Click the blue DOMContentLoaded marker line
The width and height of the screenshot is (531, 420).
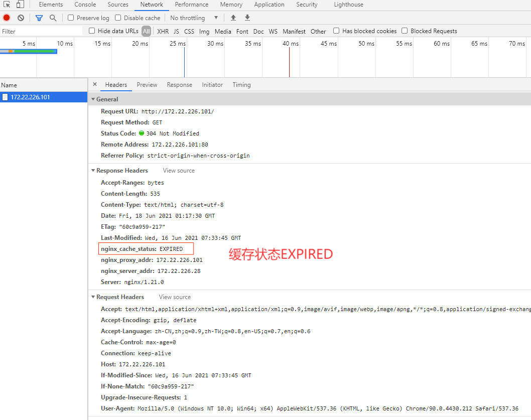click(x=185, y=62)
